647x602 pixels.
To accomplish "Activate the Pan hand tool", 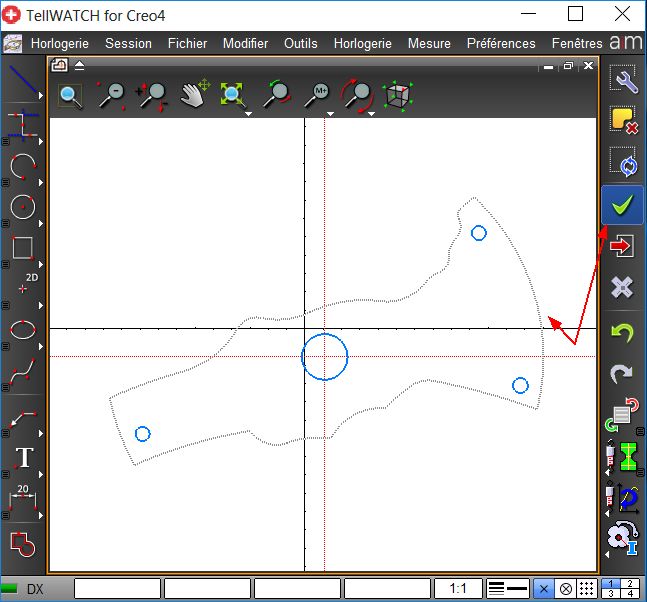I will pos(194,95).
